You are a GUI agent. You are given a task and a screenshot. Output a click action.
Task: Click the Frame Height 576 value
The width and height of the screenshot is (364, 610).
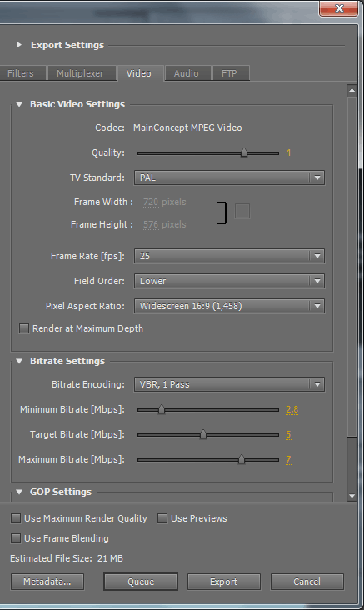151,224
